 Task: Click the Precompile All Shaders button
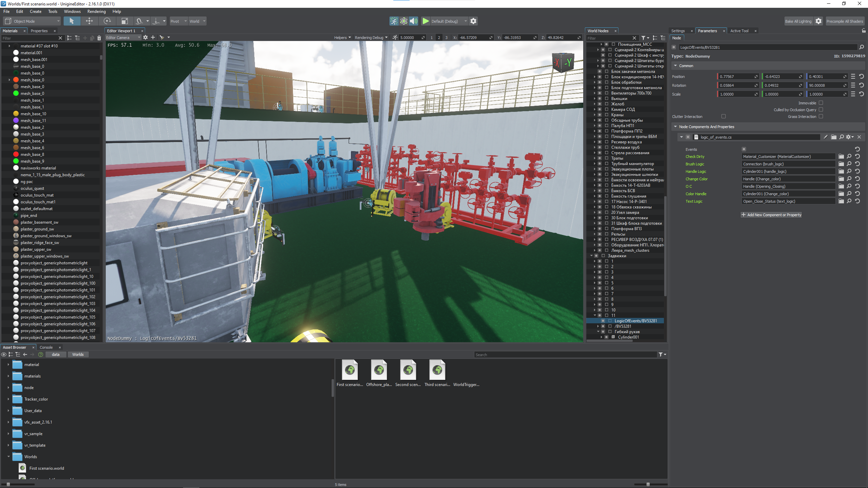tap(844, 21)
